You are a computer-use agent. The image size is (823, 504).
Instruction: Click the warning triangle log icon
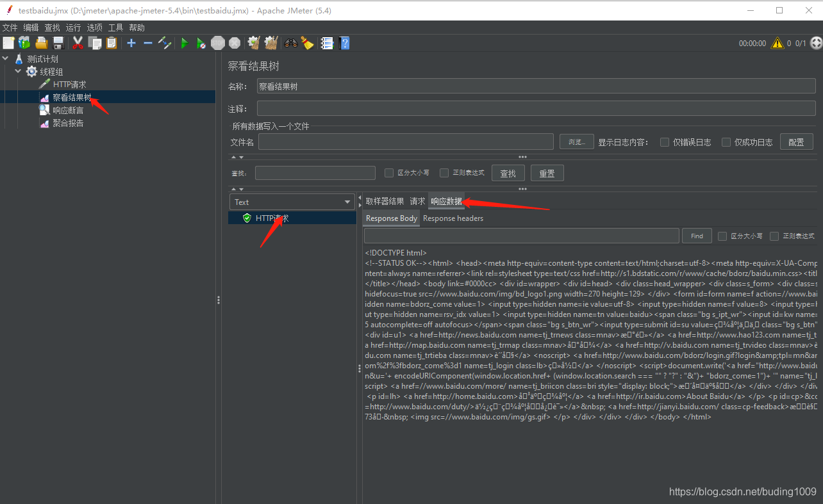777,43
